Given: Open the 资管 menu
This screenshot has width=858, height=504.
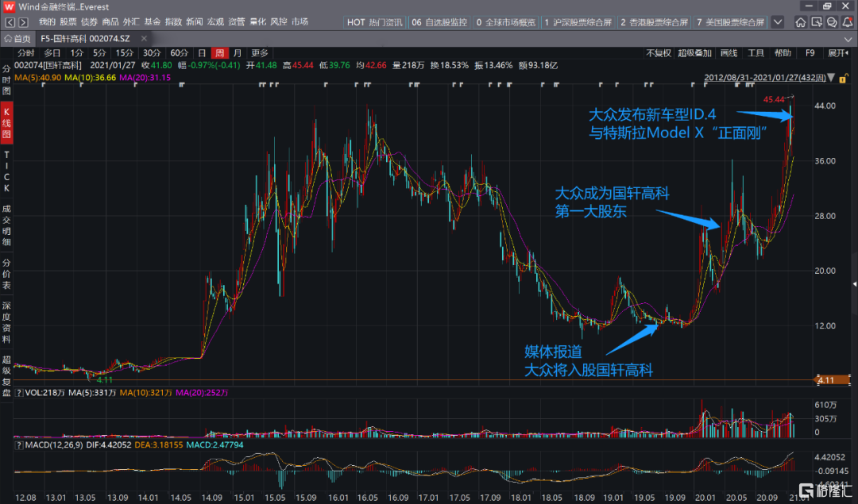Looking at the screenshot, I should [237, 22].
